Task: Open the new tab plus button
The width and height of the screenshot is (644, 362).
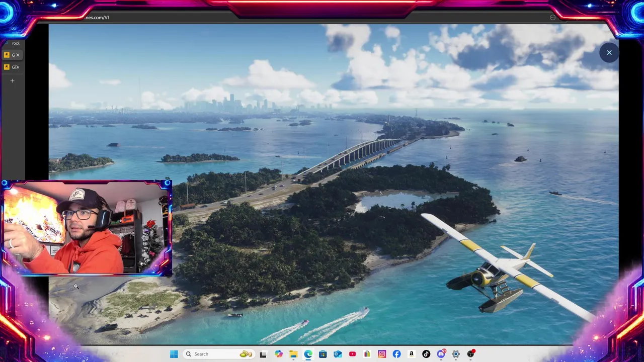Action: (13, 80)
